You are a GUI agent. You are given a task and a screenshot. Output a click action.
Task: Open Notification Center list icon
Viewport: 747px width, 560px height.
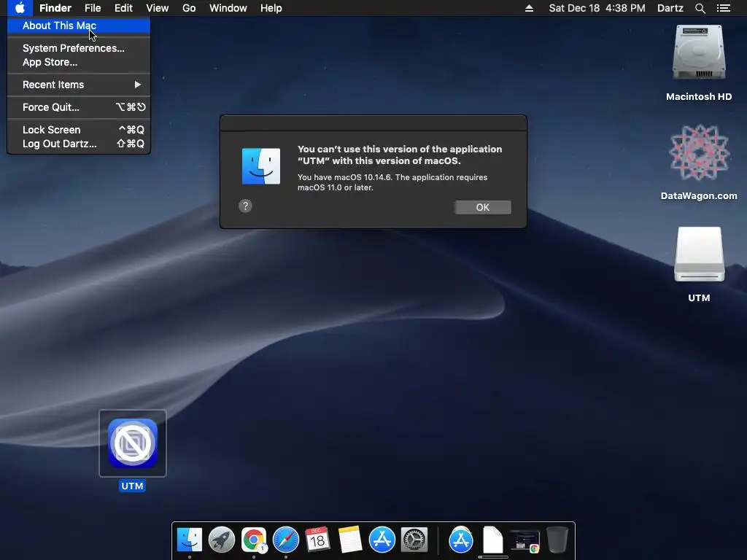[723, 8]
